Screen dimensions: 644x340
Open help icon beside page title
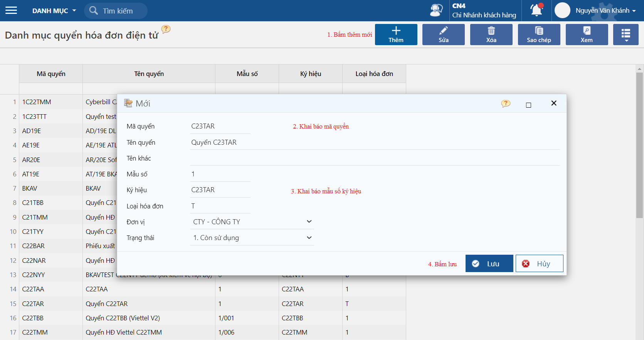click(166, 29)
